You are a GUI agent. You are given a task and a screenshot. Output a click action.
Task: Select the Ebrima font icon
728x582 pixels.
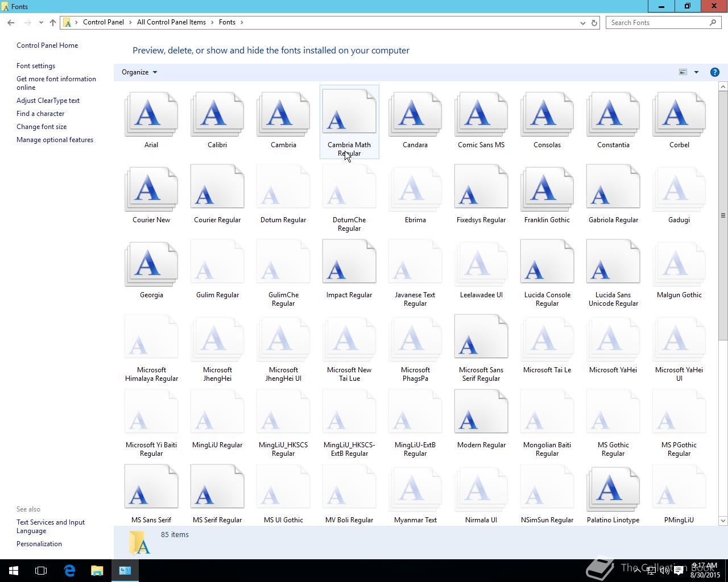415,190
